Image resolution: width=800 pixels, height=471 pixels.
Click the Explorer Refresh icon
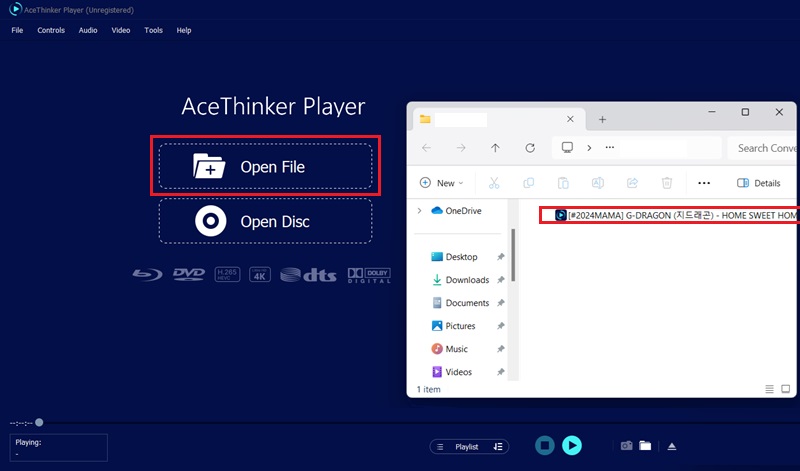tap(530, 147)
